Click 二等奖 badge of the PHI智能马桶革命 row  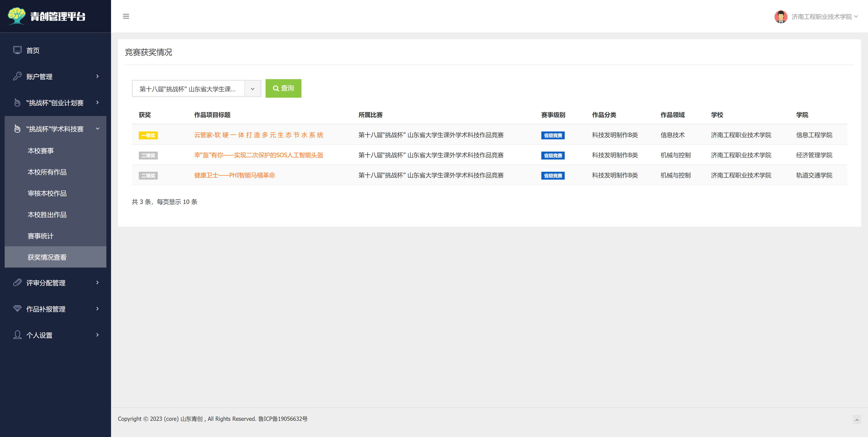(148, 176)
